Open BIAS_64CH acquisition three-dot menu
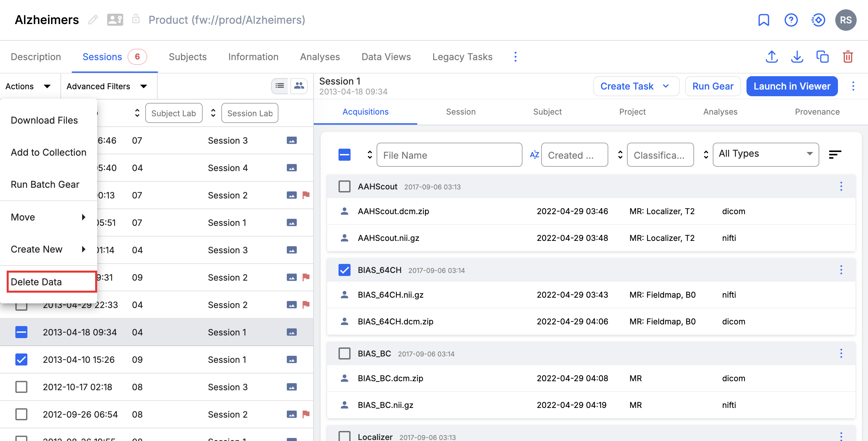 841,270
